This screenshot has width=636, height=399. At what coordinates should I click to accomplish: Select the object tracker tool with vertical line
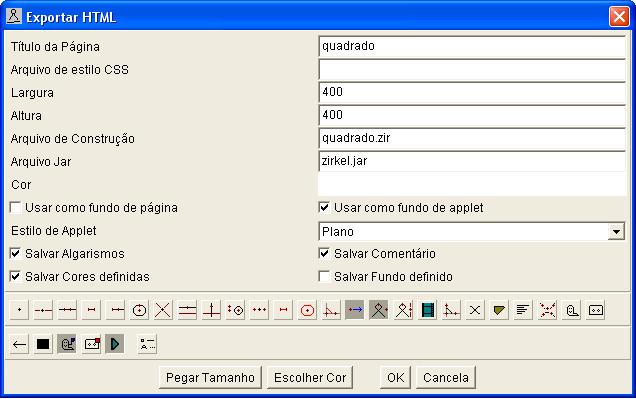coord(403,311)
